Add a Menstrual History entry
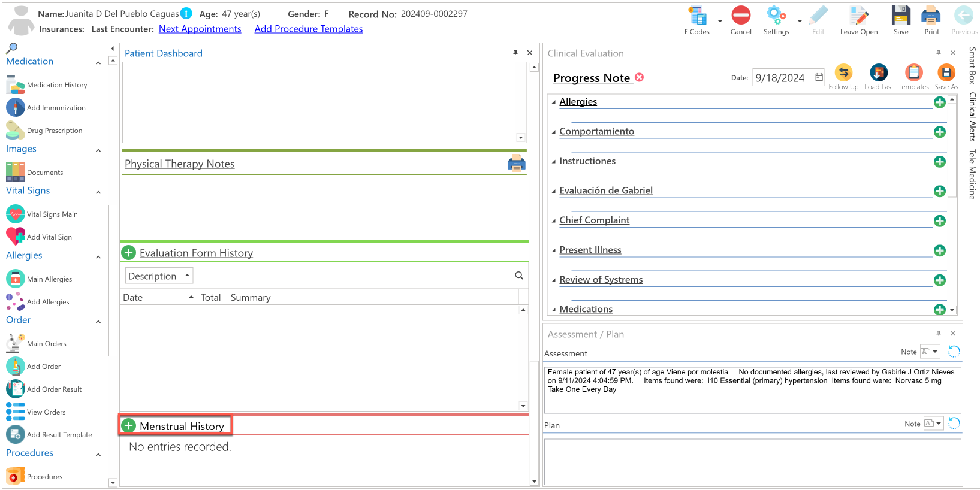The image size is (980, 490). pos(128,426)
